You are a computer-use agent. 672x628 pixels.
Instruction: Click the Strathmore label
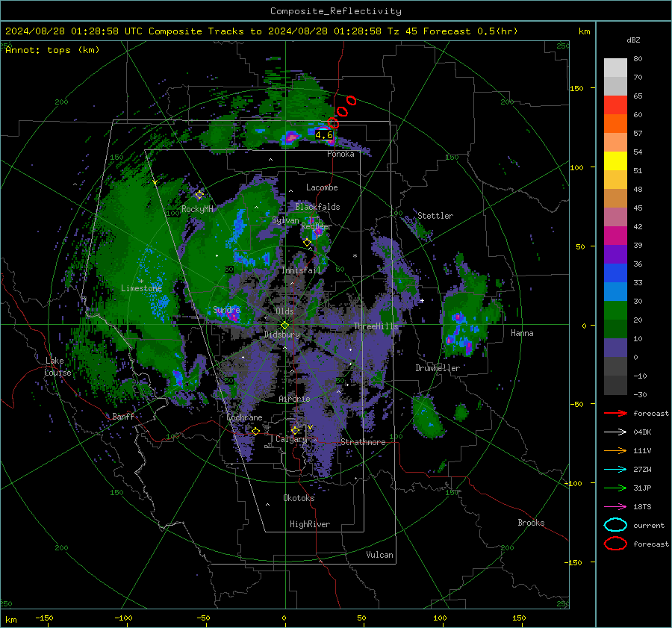coord(363,442)
